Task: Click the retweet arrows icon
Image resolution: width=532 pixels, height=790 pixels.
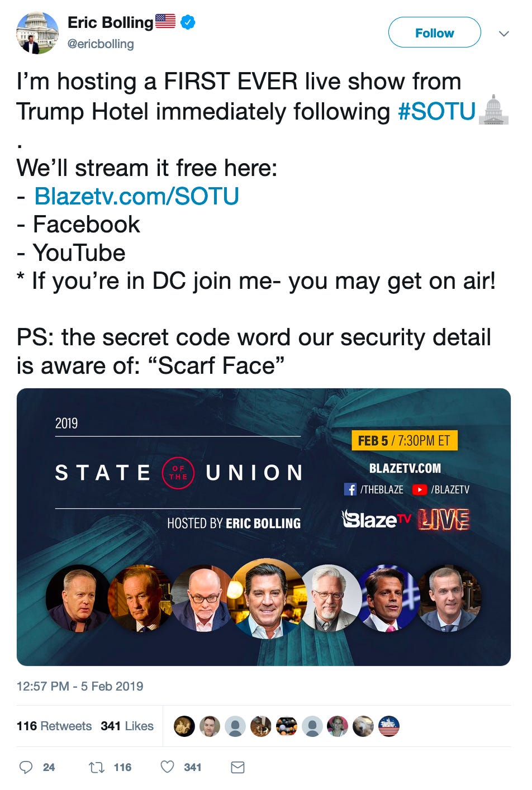Action: click(x=97, y=767)
